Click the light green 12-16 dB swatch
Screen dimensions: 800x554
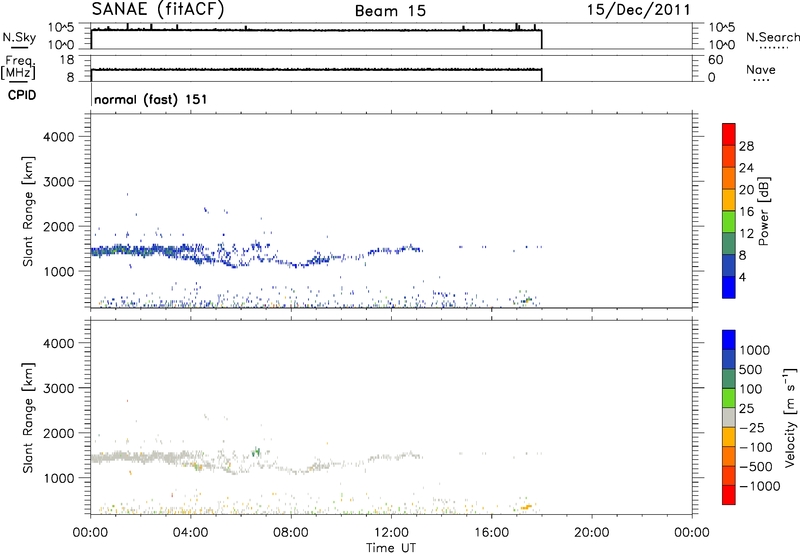729,221
